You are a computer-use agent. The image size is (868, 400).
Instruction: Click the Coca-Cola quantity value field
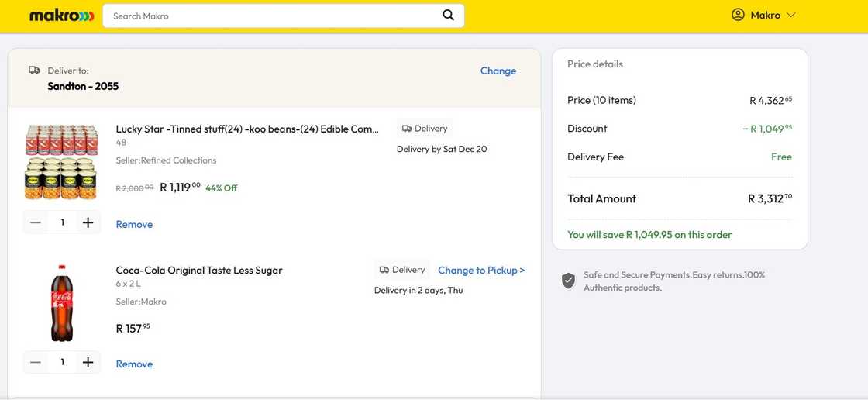62,362
